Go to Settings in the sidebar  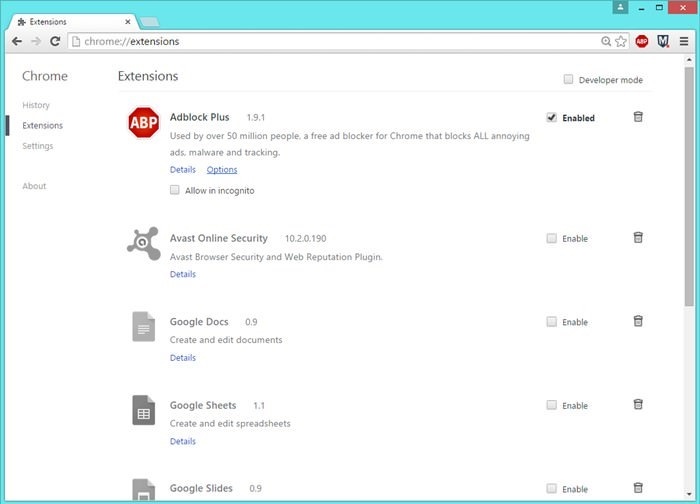click(x=38, y=146)
